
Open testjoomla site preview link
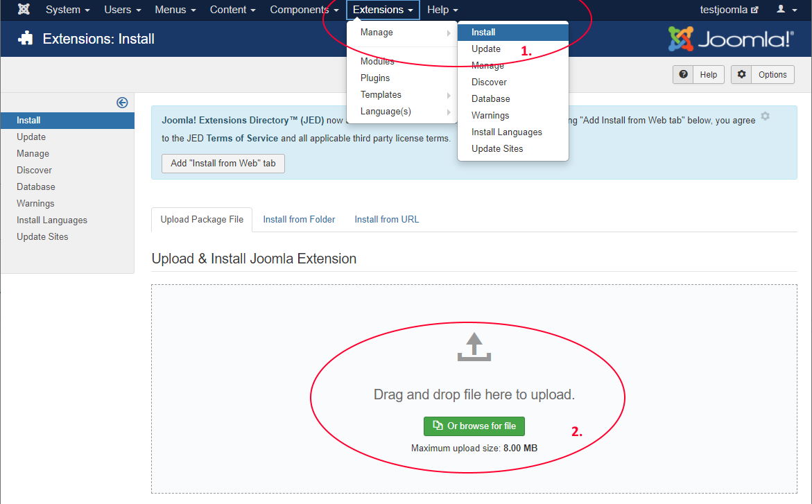pyautogui.click(x=729, y=10)
